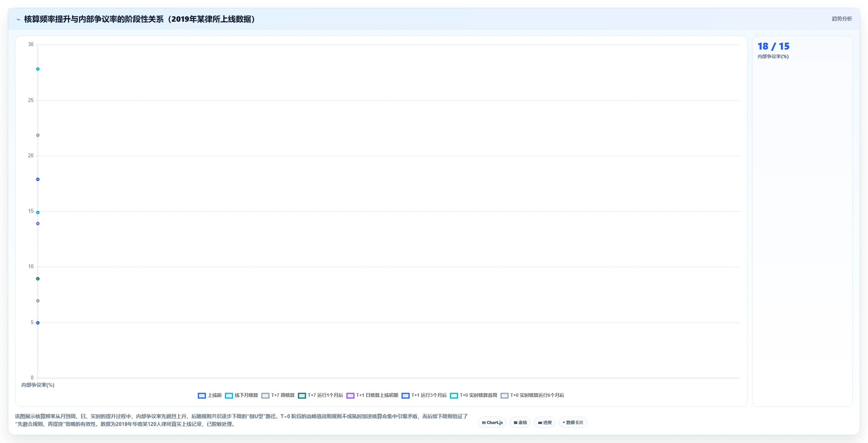Image resolution: width=868 pixels, height=443 pixels.
Task: Click the chart title text
Action: (139, 19)
